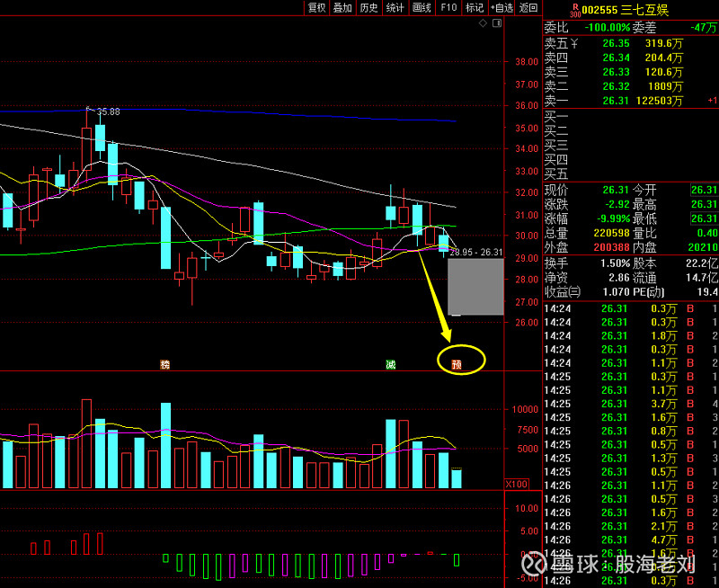Click the 外盘 200388 value
The width and height of the screenshot is (719, 588).
tap(612, 247)
